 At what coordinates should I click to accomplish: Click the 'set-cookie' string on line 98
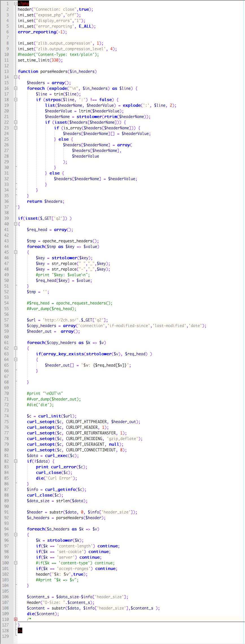pos(70,552)
